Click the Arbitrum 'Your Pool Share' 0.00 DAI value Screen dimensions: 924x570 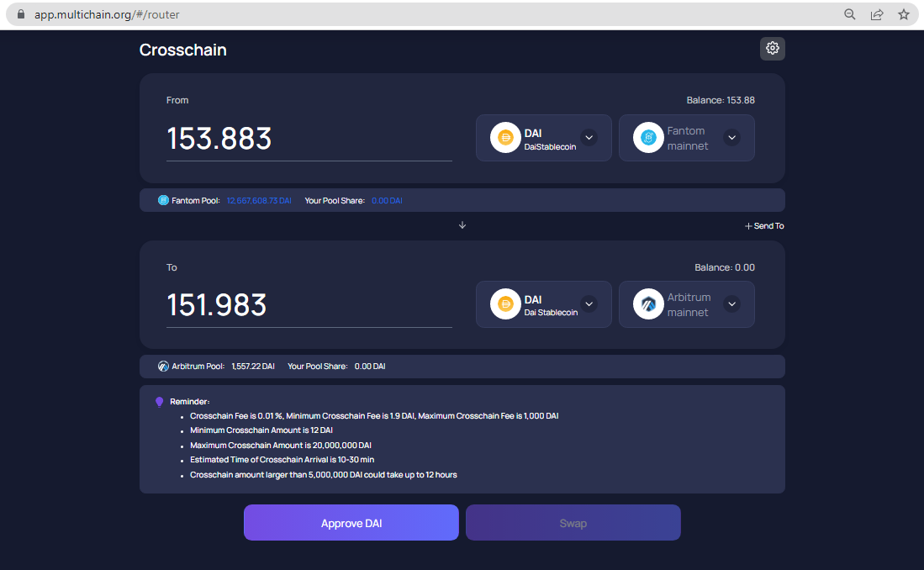370,366
